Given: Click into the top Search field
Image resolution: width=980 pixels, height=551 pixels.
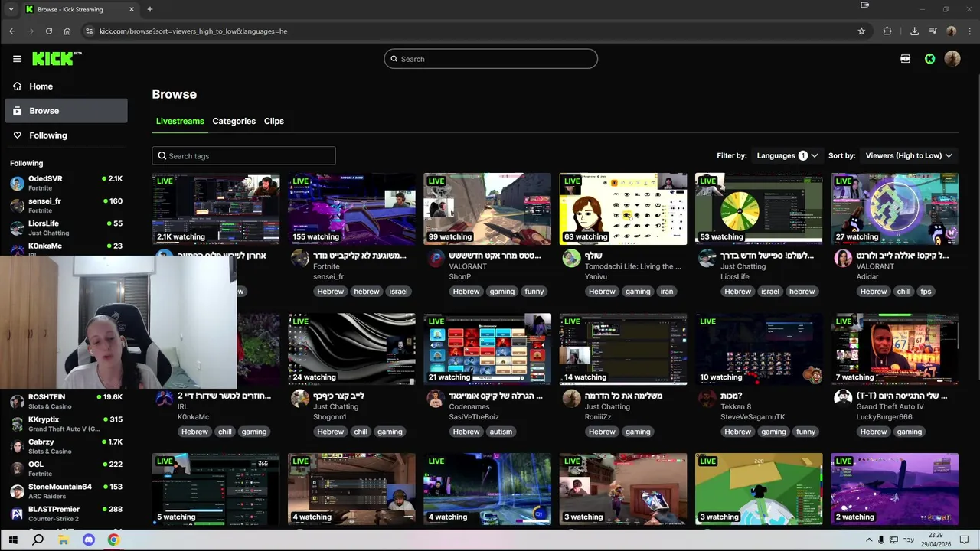Looking at the screenshot, I should pyautogui.click(x=491, y=59).
